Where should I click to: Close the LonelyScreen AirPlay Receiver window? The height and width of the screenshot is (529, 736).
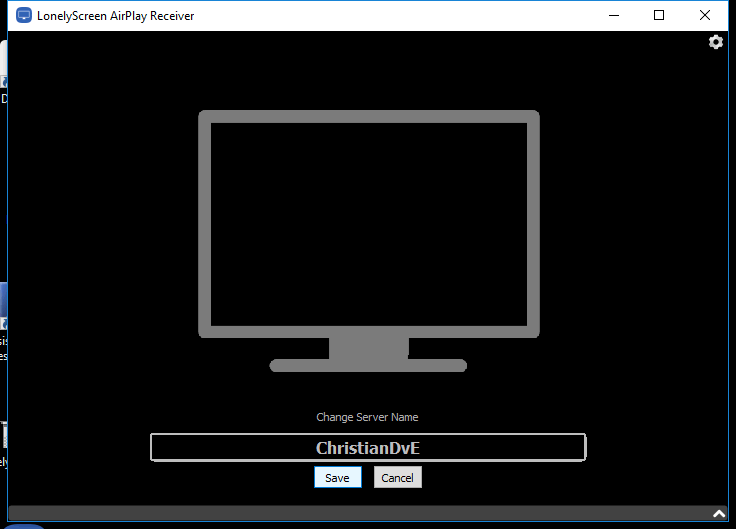coord(705,15)
